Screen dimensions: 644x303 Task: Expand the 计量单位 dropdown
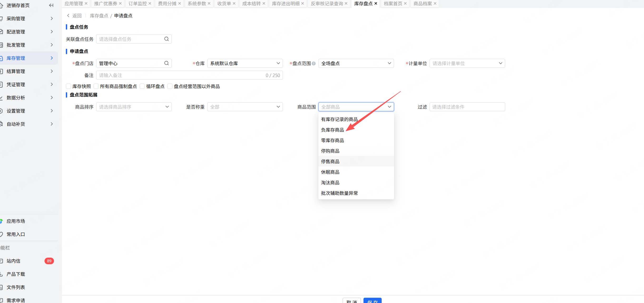pyautogui.click(x=467, y=63)
